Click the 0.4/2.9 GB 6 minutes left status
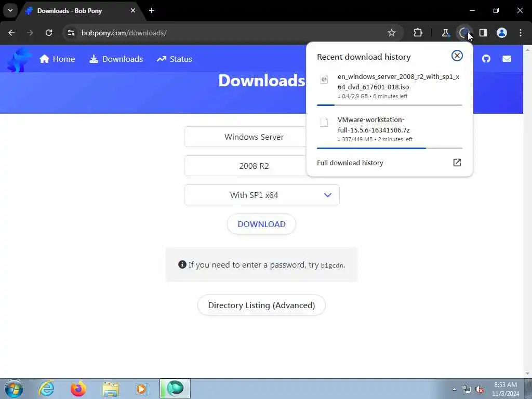532x399 pixels. pyautogui.click(x=373, y=96)
